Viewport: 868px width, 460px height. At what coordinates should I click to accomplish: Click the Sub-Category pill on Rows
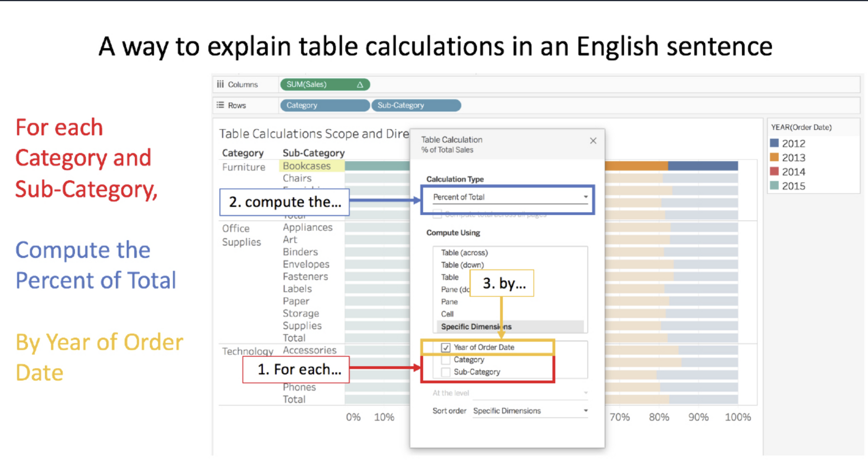(416, 105)
